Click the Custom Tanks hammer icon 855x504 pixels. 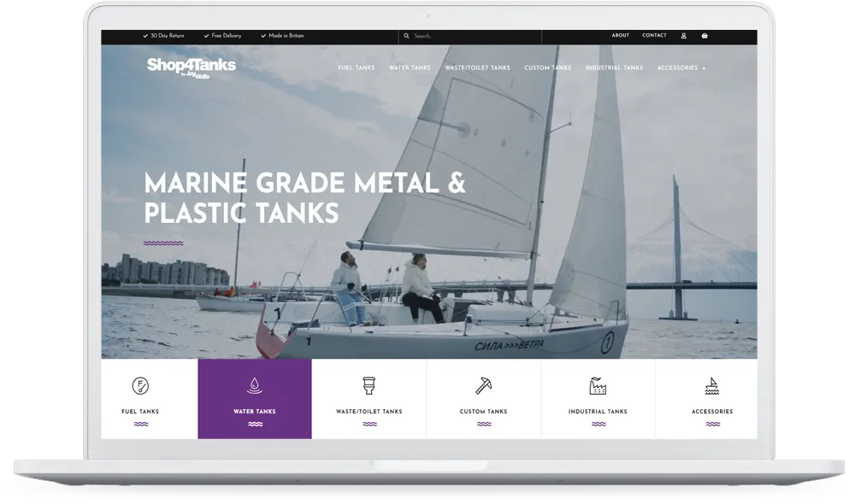pos(484,386)
